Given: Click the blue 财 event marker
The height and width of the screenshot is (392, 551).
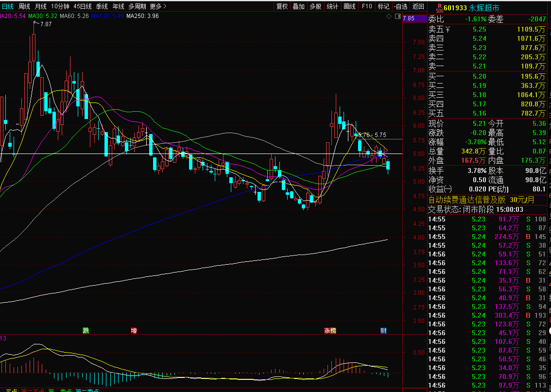Looking at the screenshot, I should click(x=383, y=330).
